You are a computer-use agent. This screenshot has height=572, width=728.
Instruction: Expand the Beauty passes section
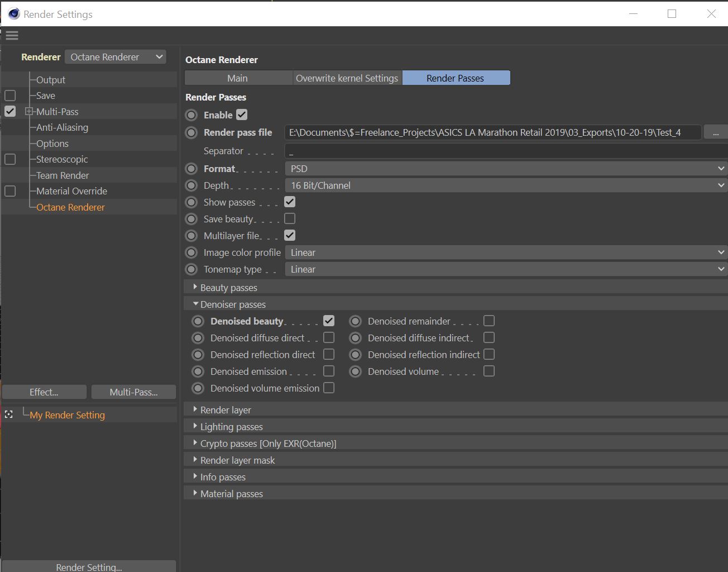click(195, 287)
